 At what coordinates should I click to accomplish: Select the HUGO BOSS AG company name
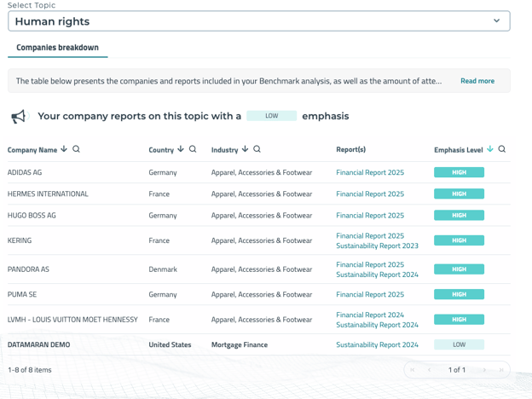(x=32, y=216)
